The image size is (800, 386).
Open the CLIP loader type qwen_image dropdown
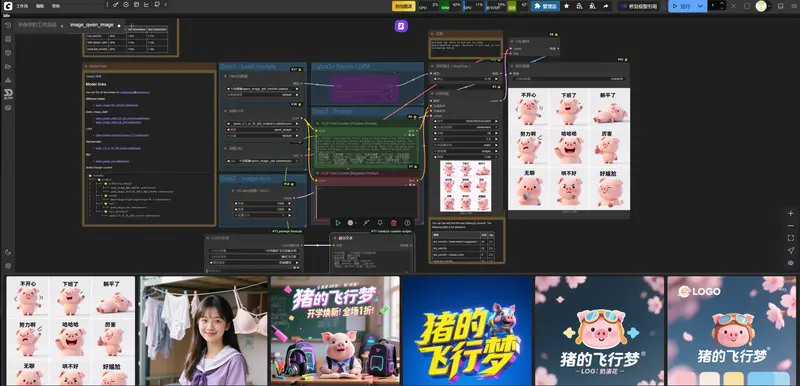[262, 130]
